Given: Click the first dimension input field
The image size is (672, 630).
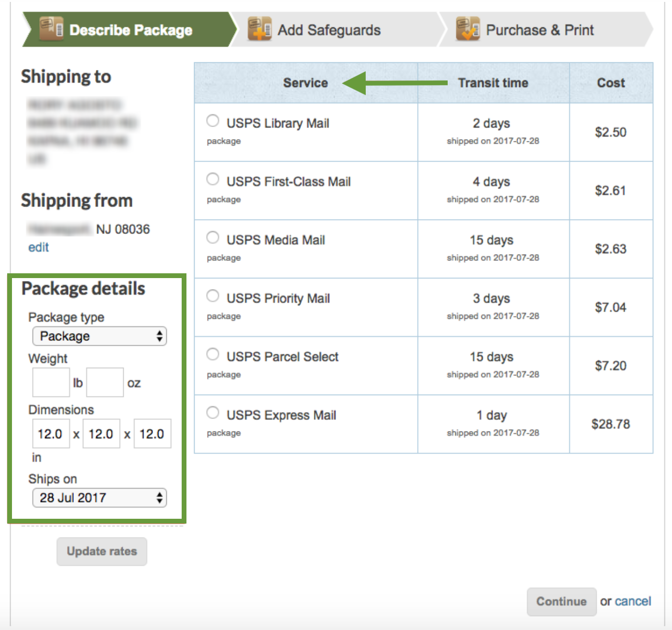Looking at the screenshot, I should coord(51,433).
